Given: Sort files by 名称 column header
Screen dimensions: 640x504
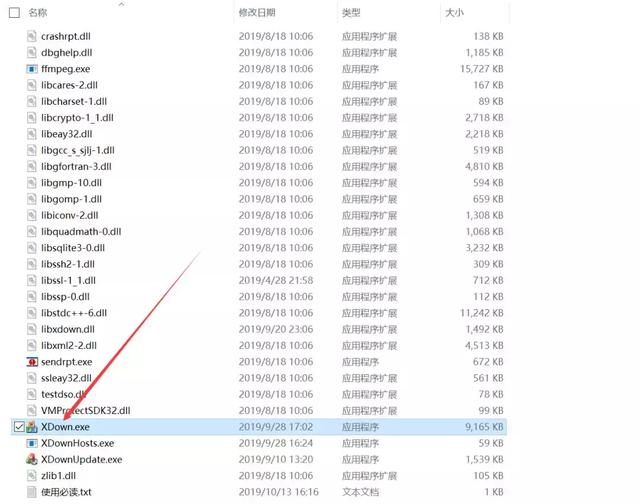Looking at the screenshot, I should coord(38,13).
